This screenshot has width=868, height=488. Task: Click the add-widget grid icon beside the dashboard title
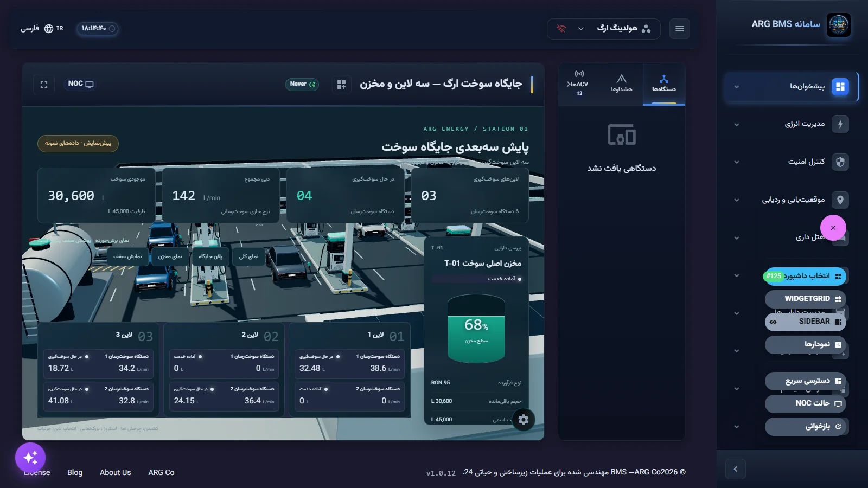[341, 85]
